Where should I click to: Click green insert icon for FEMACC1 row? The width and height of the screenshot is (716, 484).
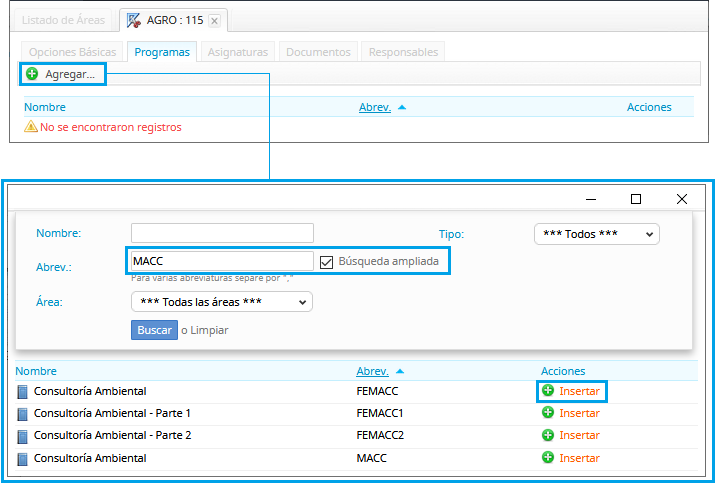click(548, 413)
